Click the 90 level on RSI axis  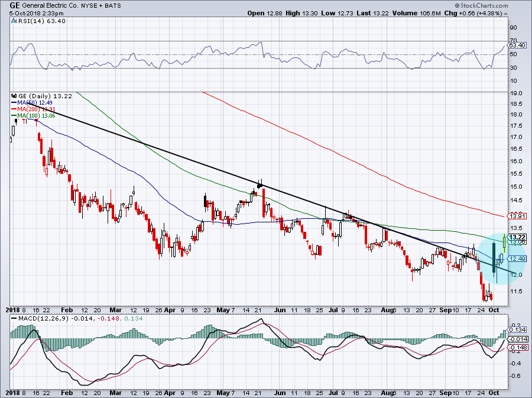513,28
